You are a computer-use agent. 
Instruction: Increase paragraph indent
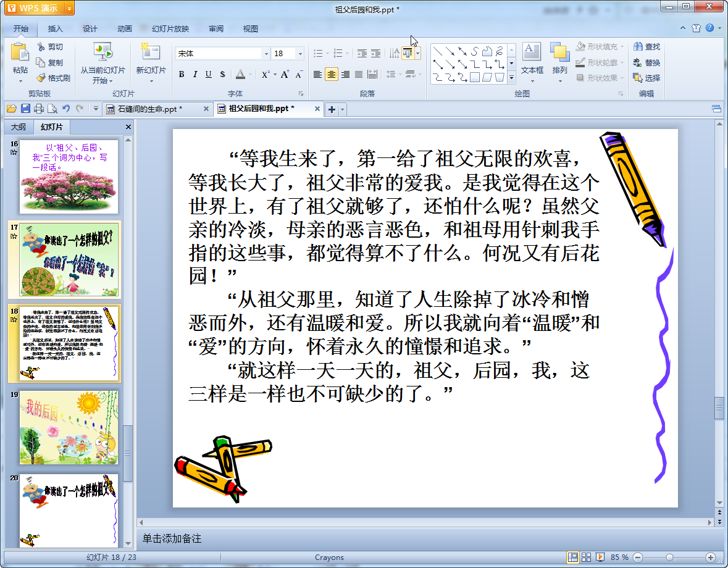(375, 53)
